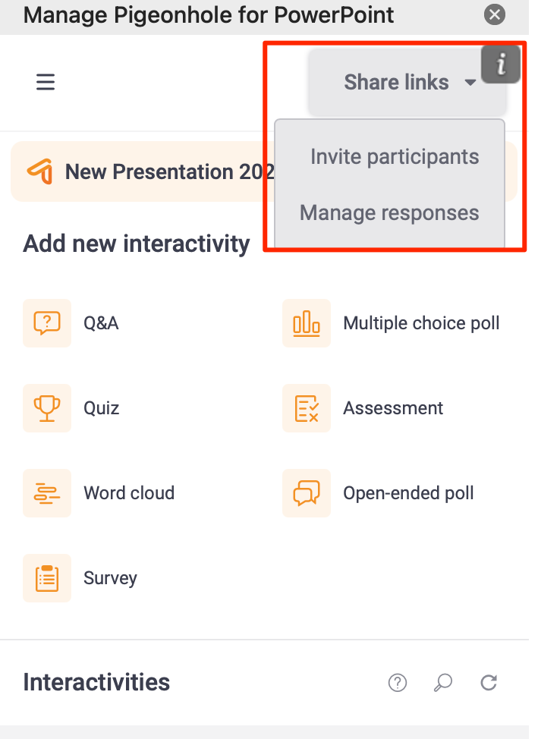This screenshot has width=560, height=739.
Task: Expand the Share links dropdown
Action: pos(397,82)
